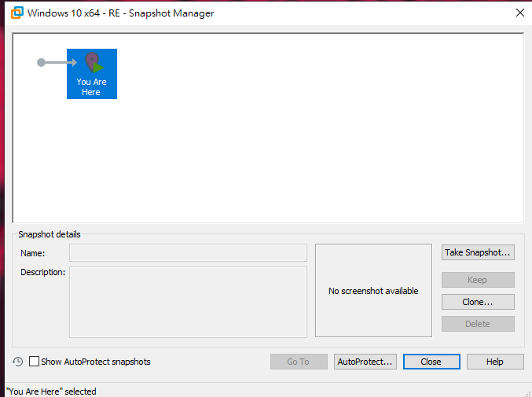The image size is (532, 397).
Task: Click the gray root node of the snapshot tree
Action: coord(41,62)
